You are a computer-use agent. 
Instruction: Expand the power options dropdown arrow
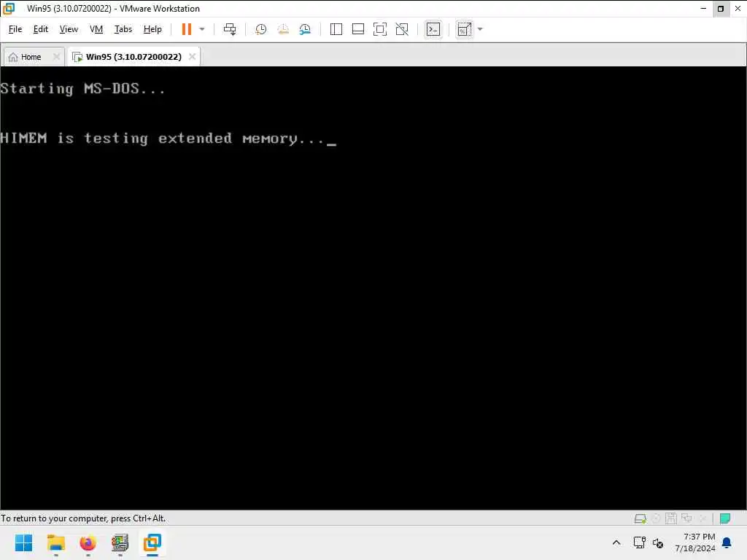(202, 29)
